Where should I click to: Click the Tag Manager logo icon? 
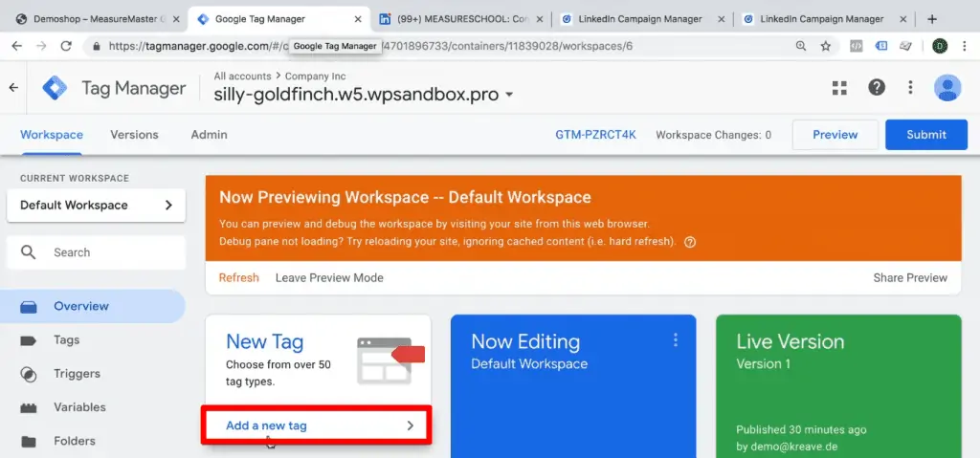point(55,88)
